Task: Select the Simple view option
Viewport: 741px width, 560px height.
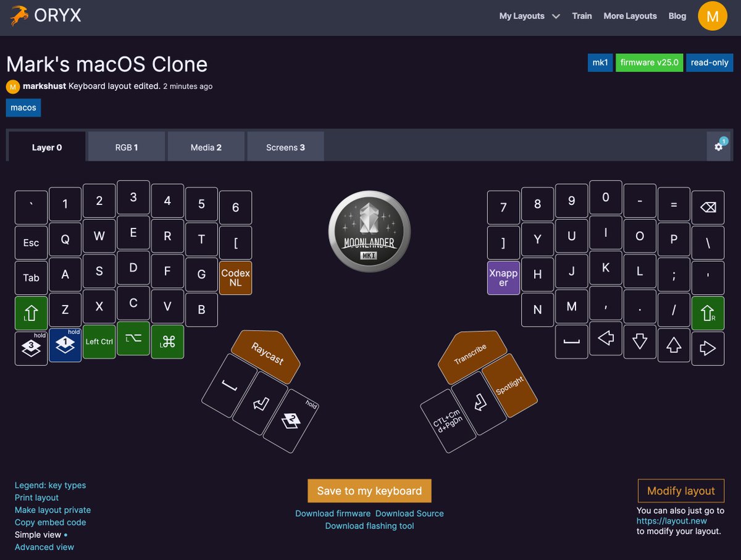Action: (38, 535)
